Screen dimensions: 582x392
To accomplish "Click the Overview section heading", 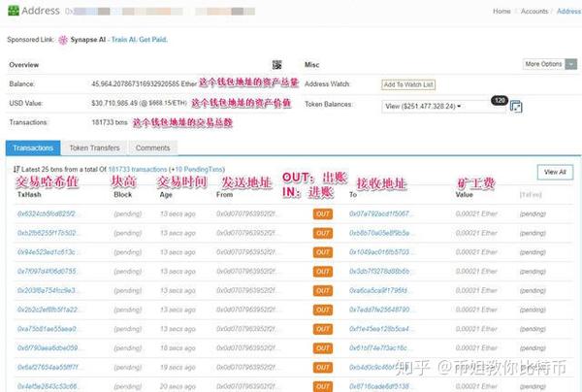I will pyautogui.click(x=24, y=65).
